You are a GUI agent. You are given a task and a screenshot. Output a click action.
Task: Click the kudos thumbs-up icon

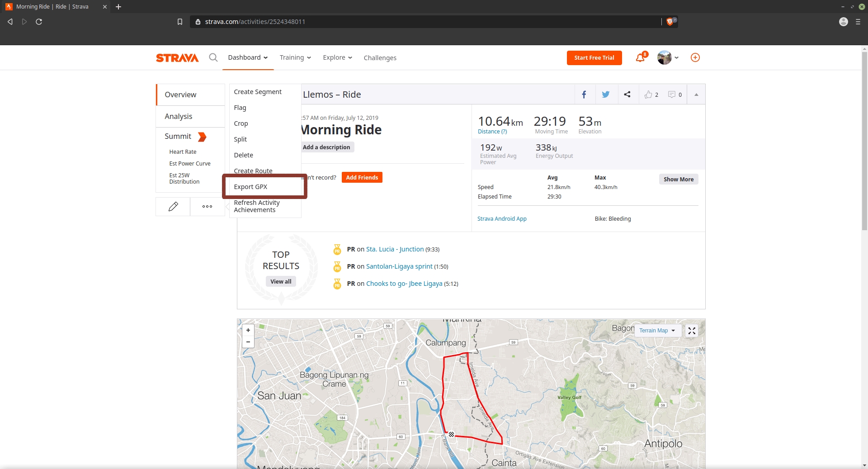648,95
